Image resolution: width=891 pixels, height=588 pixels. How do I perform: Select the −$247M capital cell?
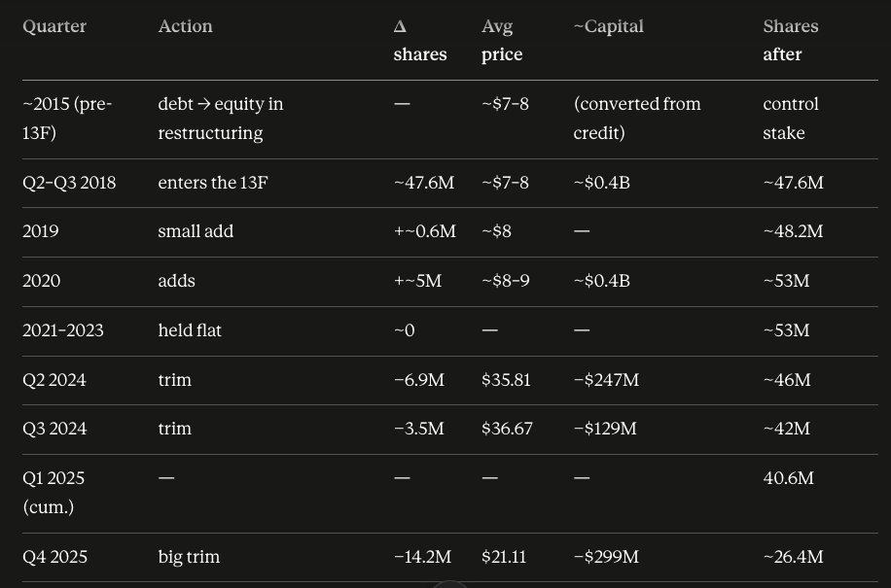tap(606, 380)
